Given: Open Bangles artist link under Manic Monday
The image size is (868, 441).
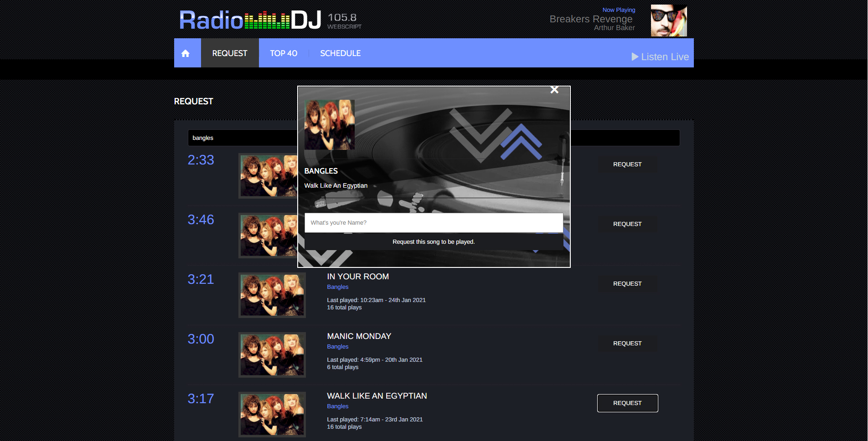Looking at the screenshot, I should [x=337, y=347].
